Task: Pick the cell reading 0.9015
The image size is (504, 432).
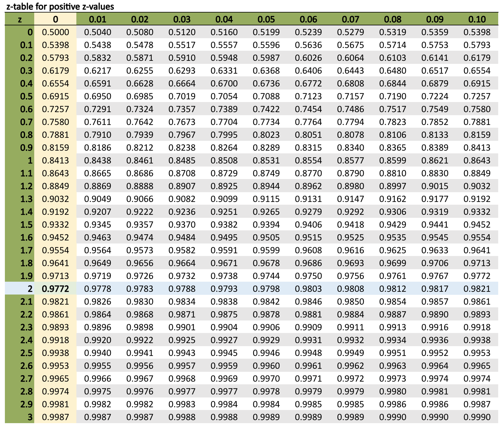Action: [435, 186]
